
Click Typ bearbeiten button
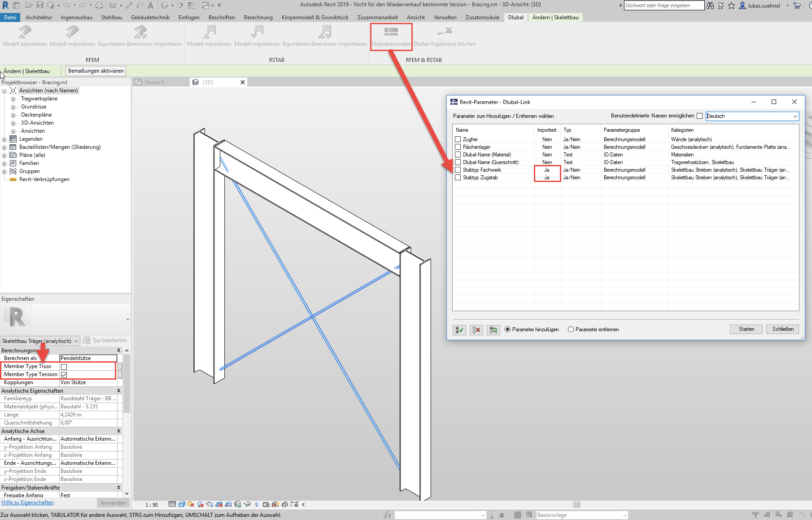pyautogui.click(x=105, y=340)
